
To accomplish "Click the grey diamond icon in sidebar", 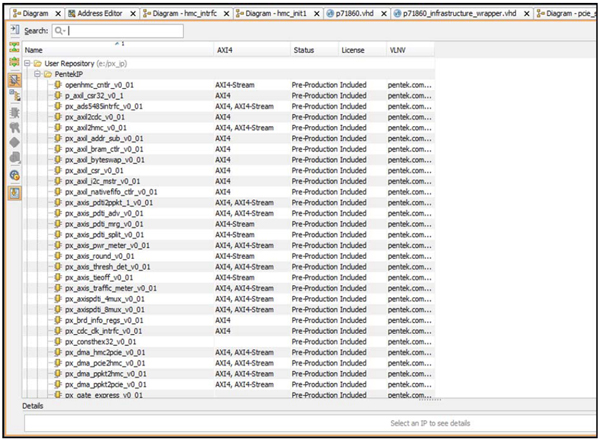I will pos(15,142).
